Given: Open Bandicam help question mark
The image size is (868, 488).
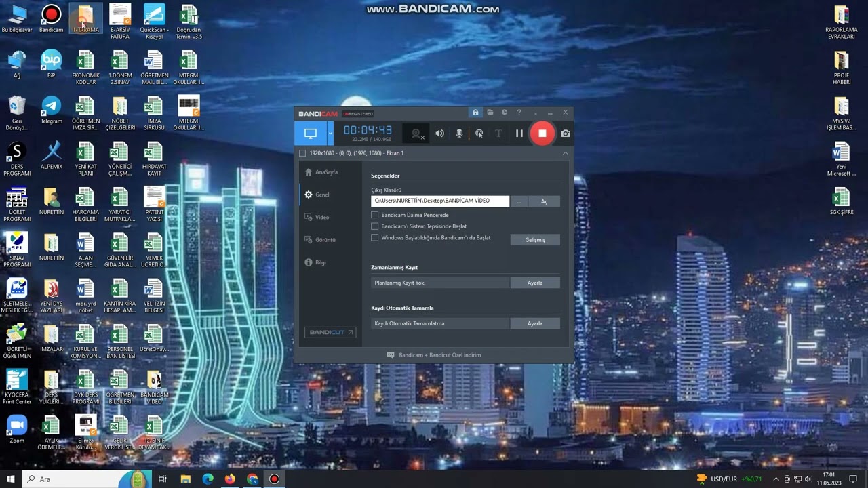Looking at the screenshot, I should point(519,113).
